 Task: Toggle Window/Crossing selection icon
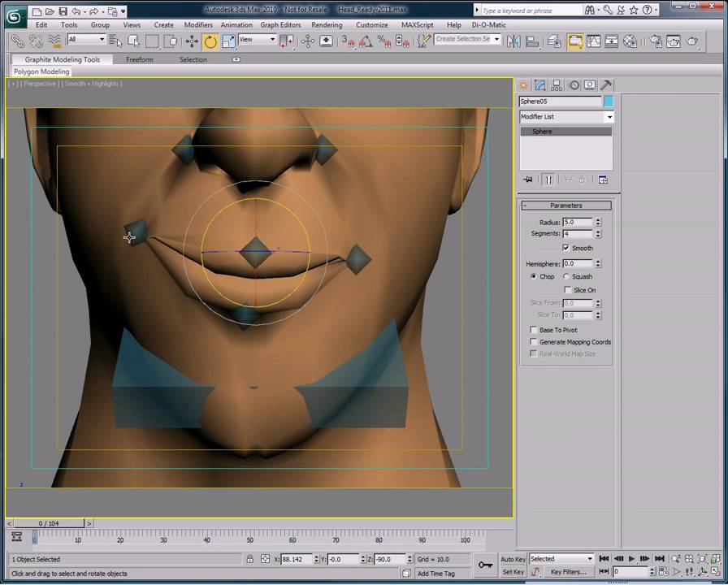click(171, 41)
